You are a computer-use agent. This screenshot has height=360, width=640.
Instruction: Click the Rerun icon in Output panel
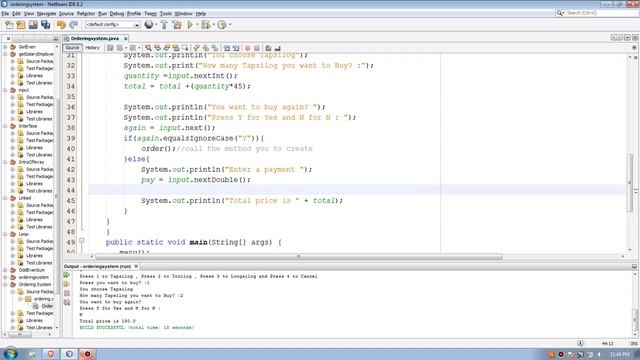coord(67,275)
